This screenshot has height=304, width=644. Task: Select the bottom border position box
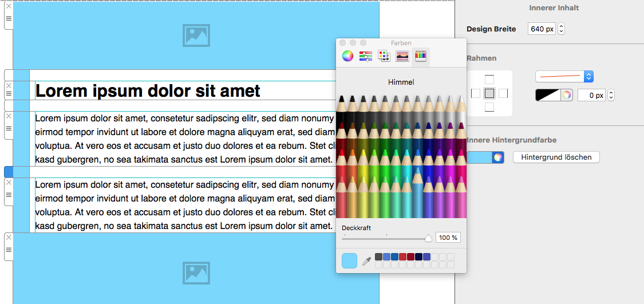489,107
